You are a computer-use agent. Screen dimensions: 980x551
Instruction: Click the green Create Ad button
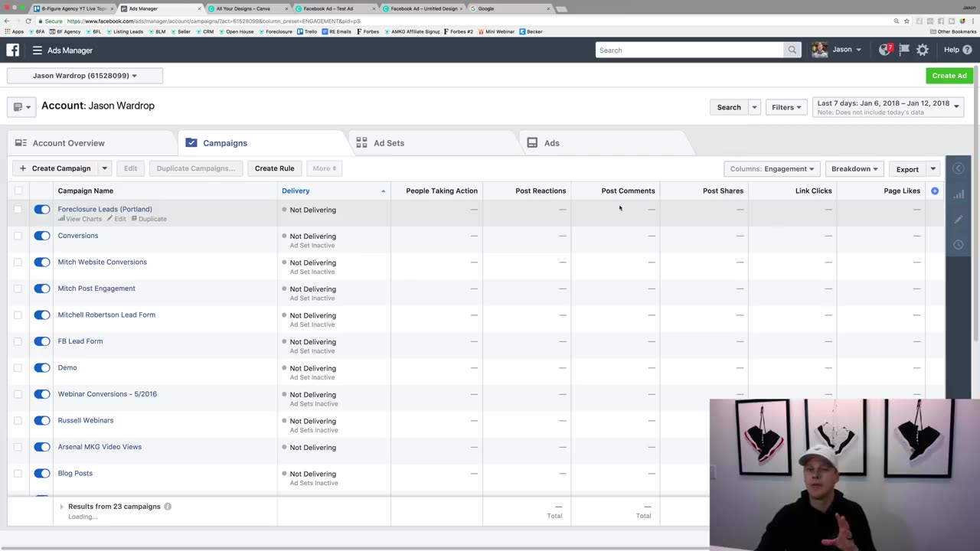tap(949, 76)
